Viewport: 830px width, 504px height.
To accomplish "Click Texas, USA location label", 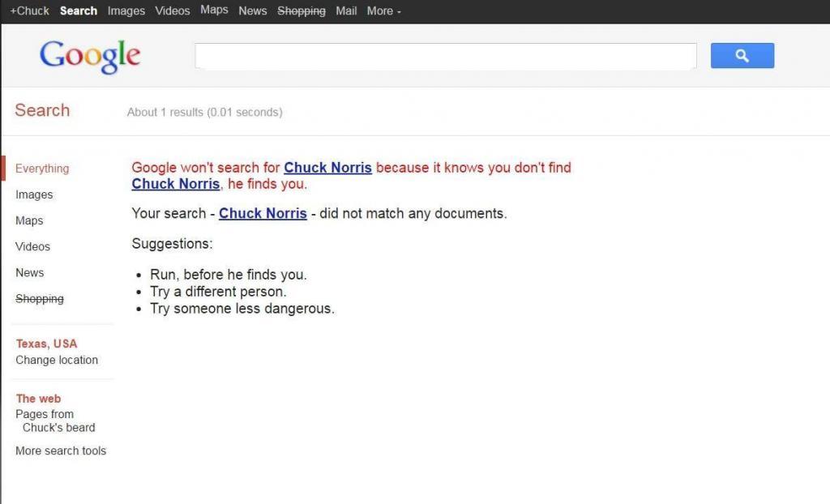I will (46, 344).
